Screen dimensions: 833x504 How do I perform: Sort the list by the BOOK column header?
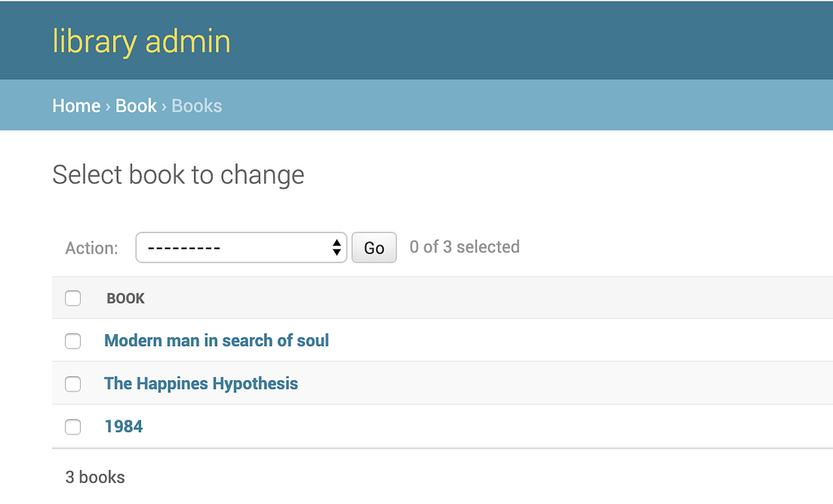(x=125, y=298)
